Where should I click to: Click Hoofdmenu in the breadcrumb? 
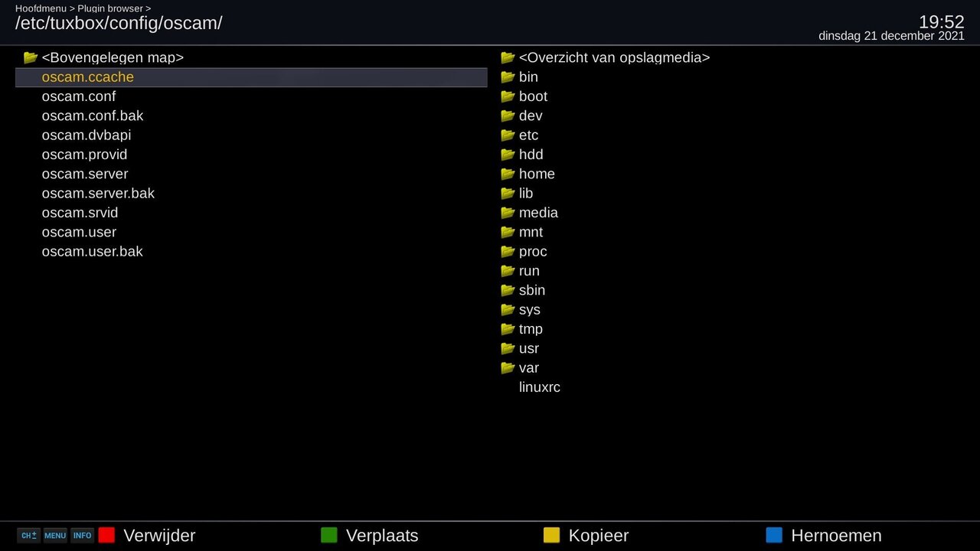coord(39,8)
